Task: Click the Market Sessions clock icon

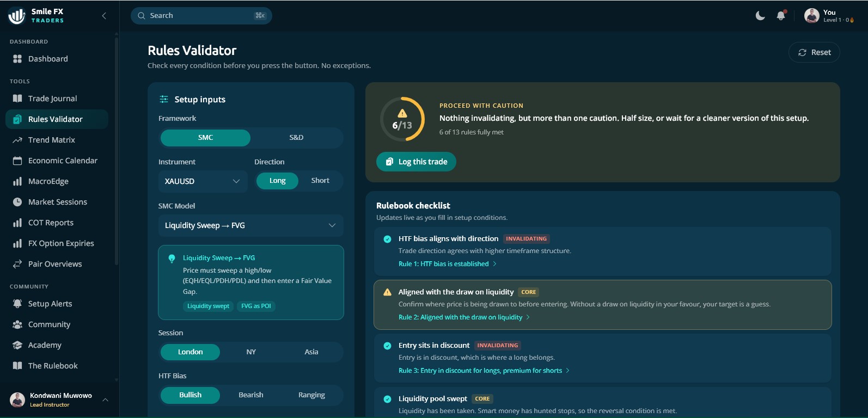Action: 17,202
